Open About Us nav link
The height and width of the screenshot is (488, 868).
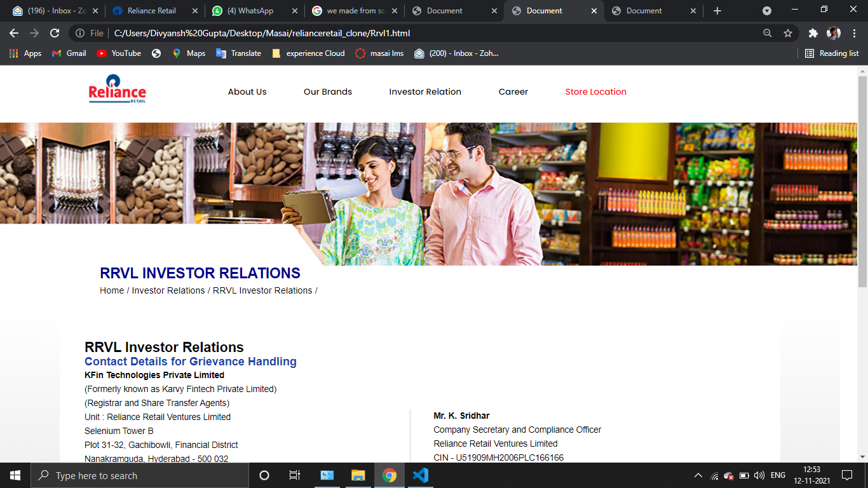click(x=247, y=91)
